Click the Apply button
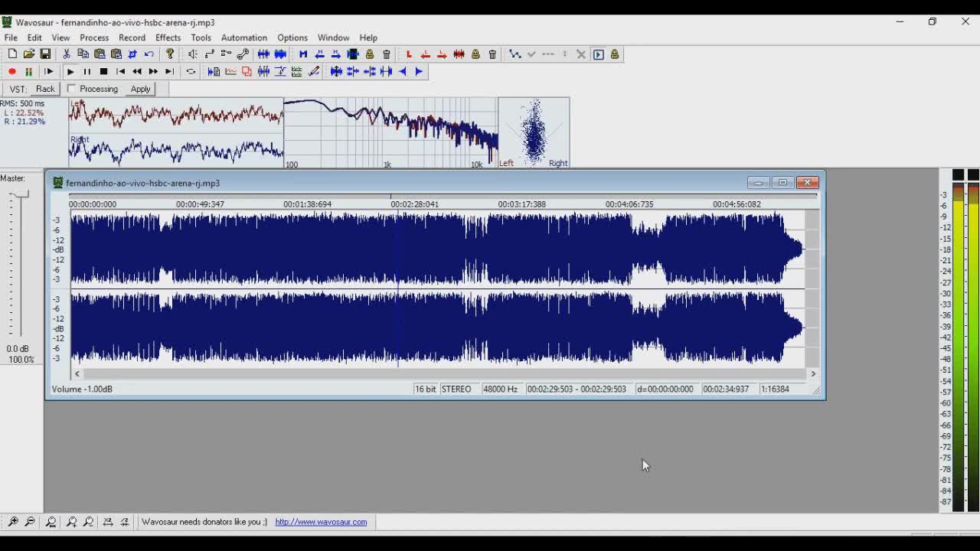 click(x=140, y=89)
